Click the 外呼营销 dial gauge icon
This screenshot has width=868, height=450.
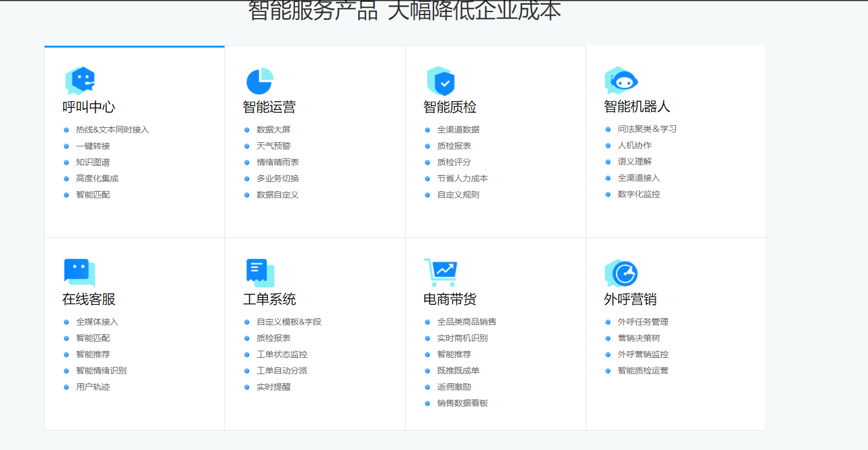click(621, 273)
